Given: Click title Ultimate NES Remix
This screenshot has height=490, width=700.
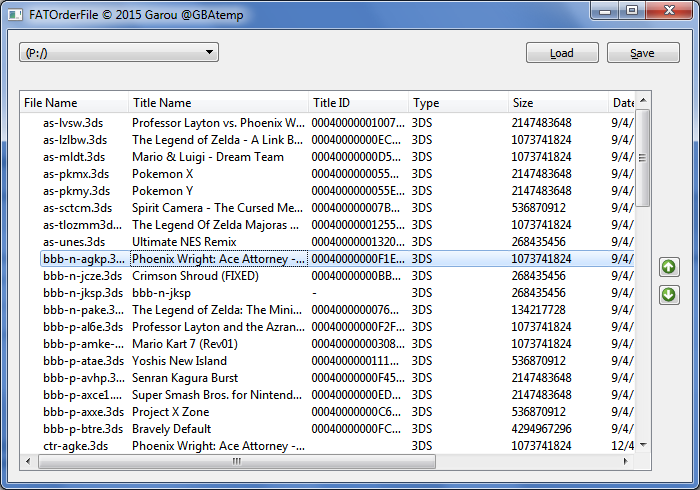Looking at the screenshot, I should pos(184,242).
